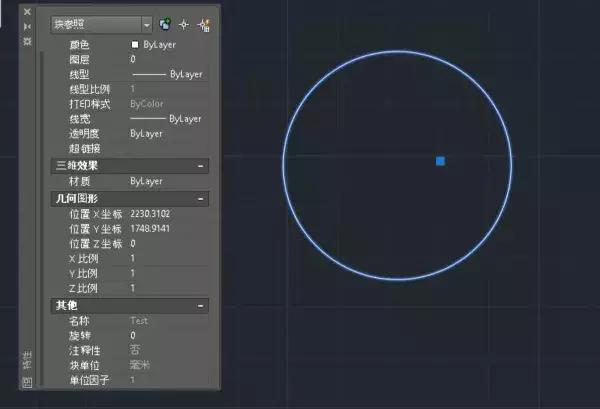This screenshot has width=600, height=409.
Task: Click the 材质 ByLayer value
Action: click(146, 181)
